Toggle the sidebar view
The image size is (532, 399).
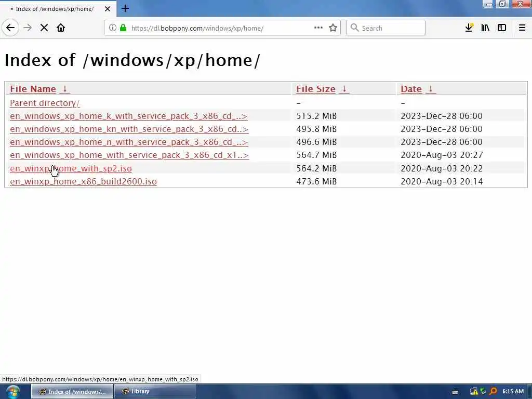tap(502, 28)
